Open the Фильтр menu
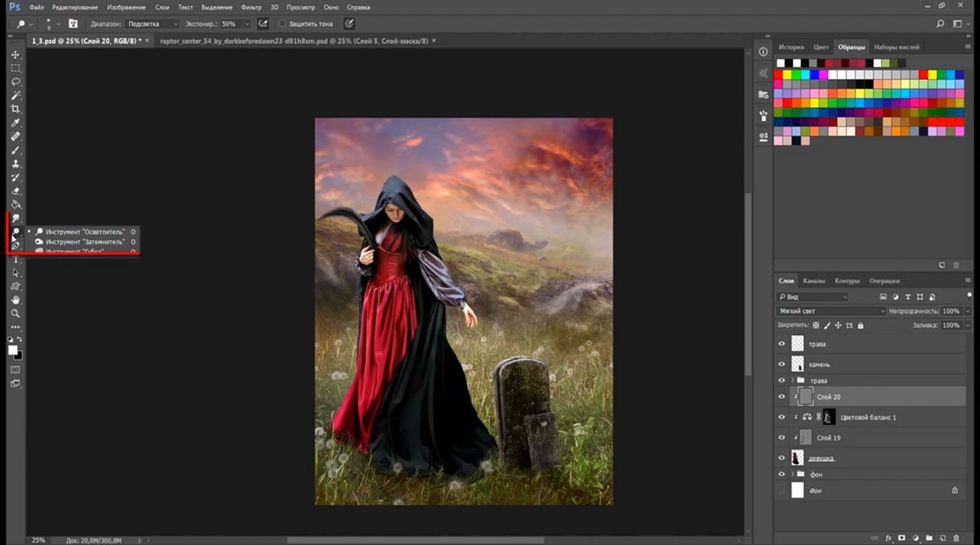The image size is (980, 545). pyautogui.click(x=252, y=7)
